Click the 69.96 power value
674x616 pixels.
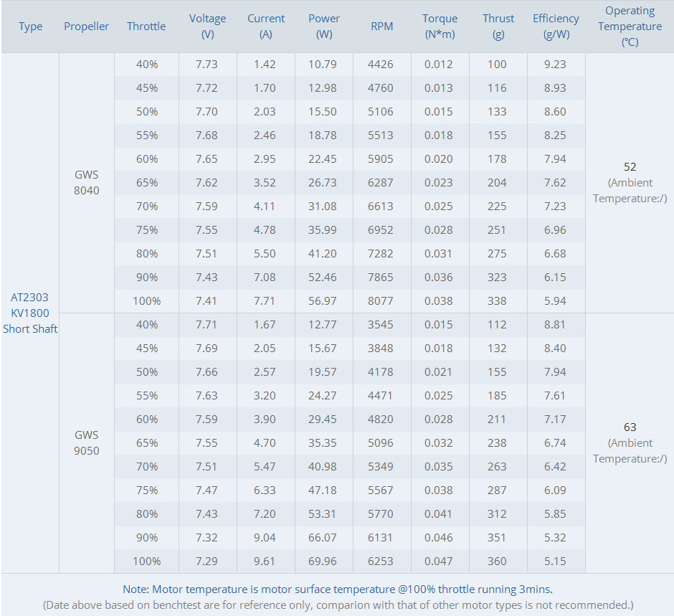pos(323,561)
